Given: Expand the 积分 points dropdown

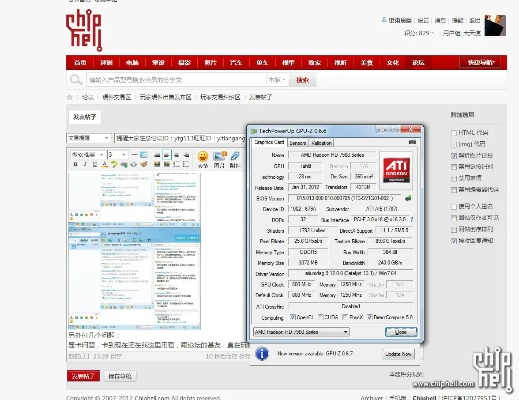Looking at the screenshot, I should click(x=419, y=33).
